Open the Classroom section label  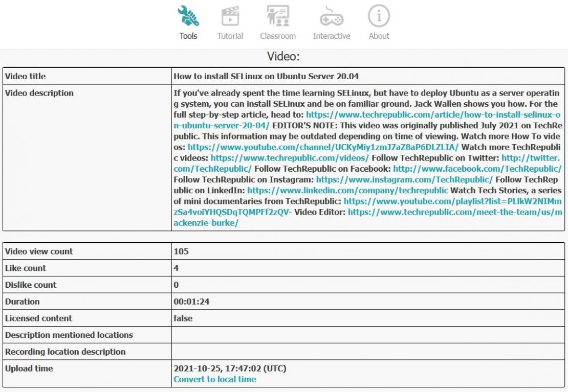click(x=278, y=36)
